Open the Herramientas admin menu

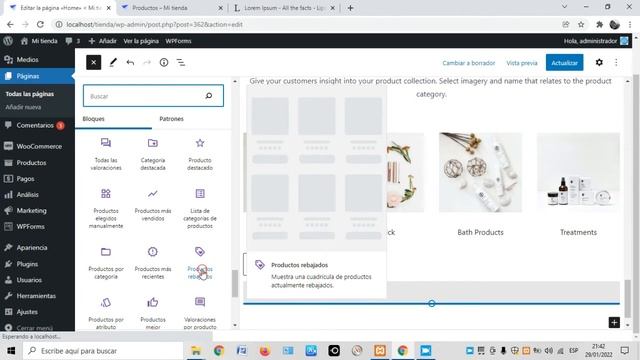37,296
